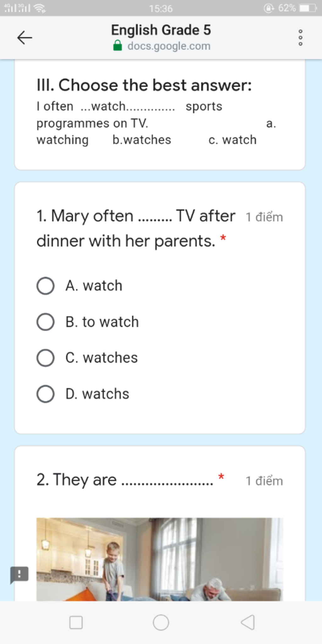Screen dimensions: 322x644
Task: Select radio option A. watch
Action: (x=46, y=286)
